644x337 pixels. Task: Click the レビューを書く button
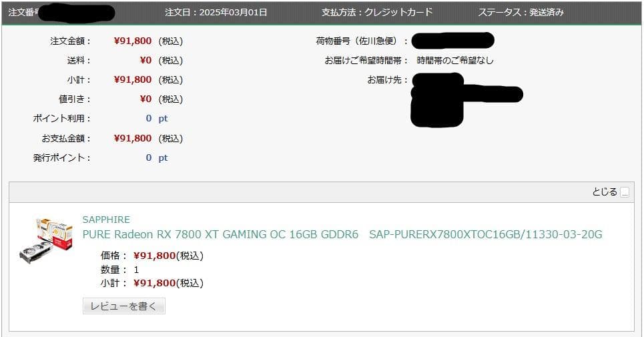click(x=124, y=306)
